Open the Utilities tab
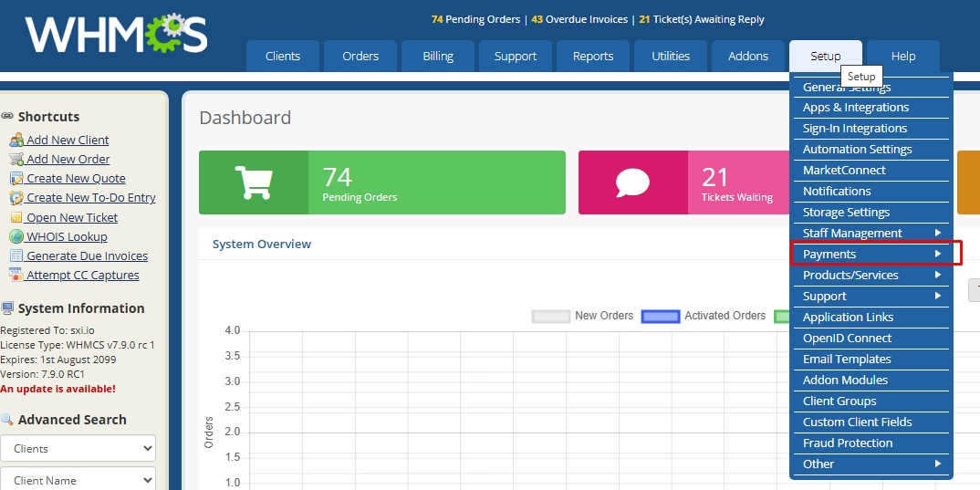 pos(670,57)
